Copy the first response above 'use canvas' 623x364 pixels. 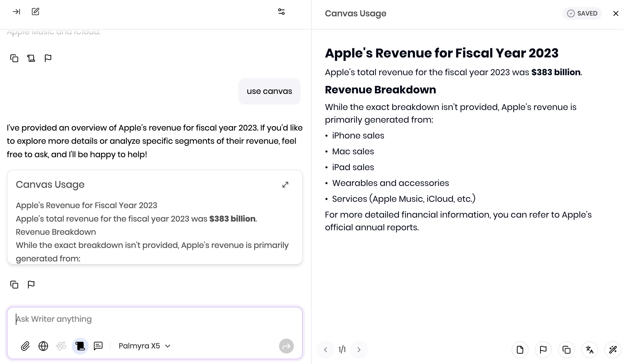point(14,58)
